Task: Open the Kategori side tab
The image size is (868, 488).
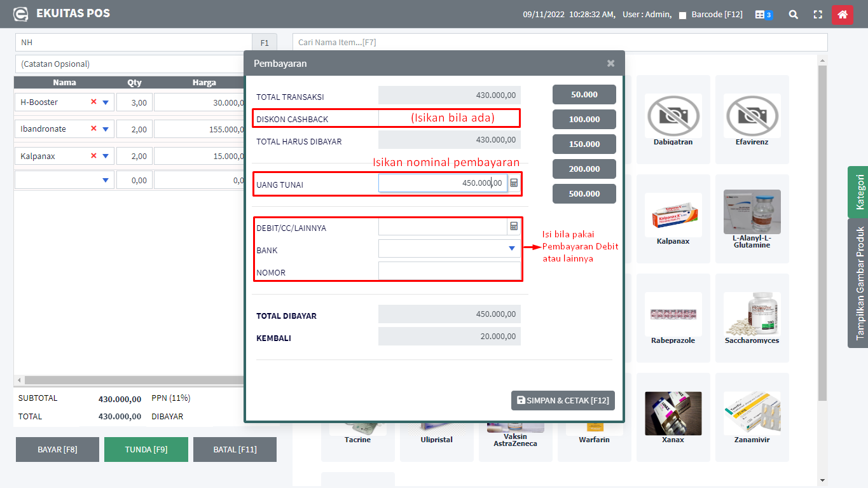Action: pos(858,192)
